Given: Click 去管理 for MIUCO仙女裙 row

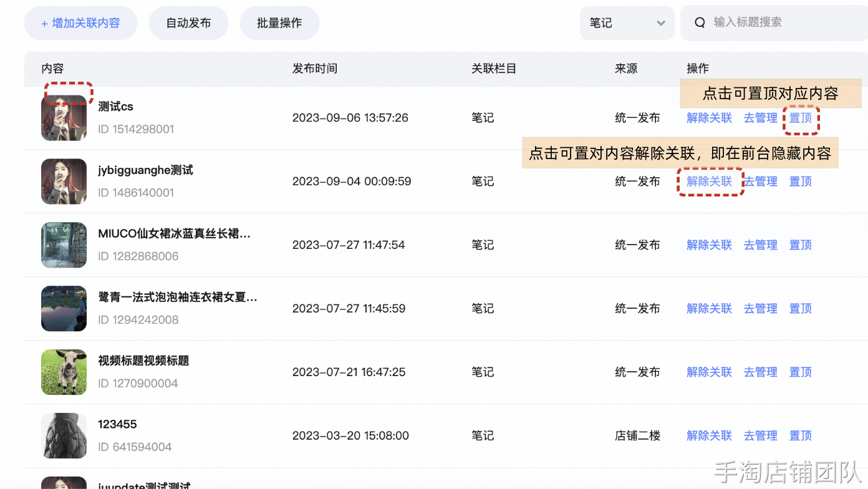Looking at the screenshot, I should (x=760, y=245).
